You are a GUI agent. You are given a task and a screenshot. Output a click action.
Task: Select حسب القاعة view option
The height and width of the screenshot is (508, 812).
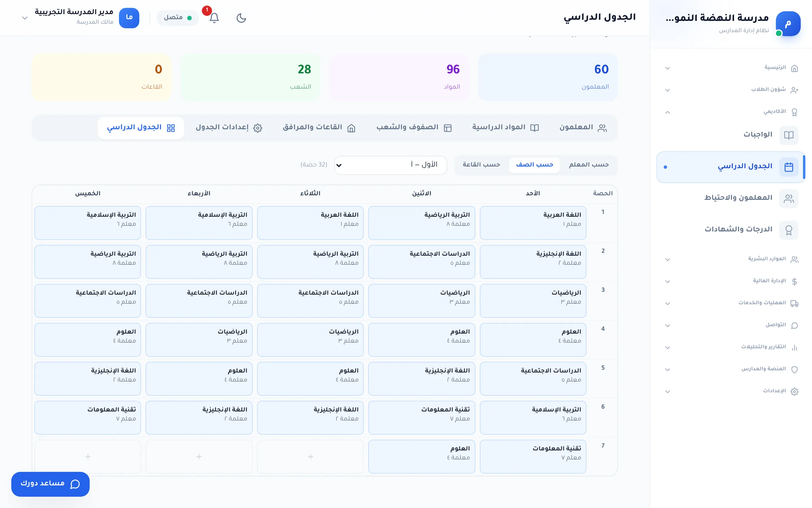click(481, 165)
